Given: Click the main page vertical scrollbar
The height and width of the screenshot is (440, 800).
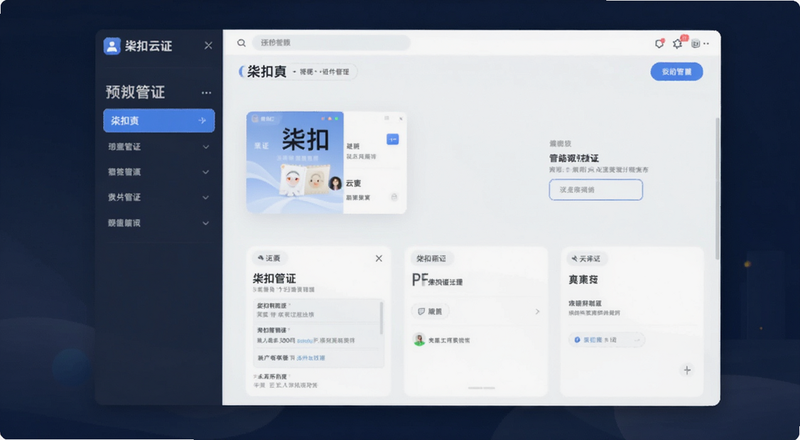Looking at the screenshot, I should (717, 187).
